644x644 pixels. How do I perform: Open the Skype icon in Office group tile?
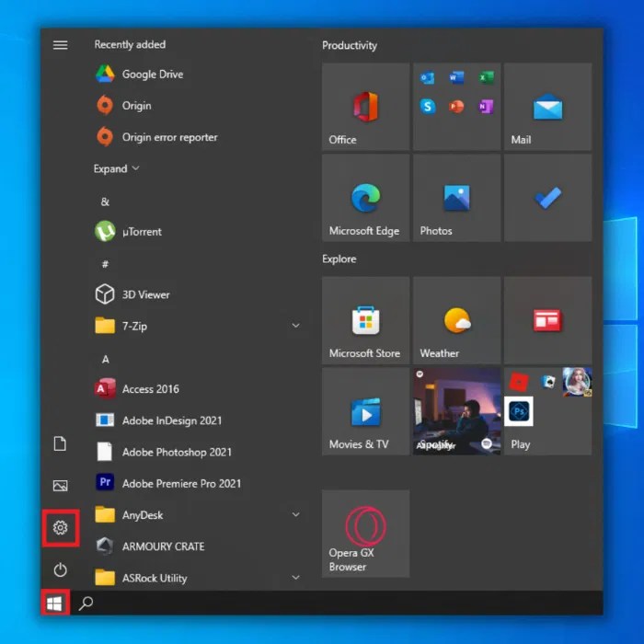(428, 107)
